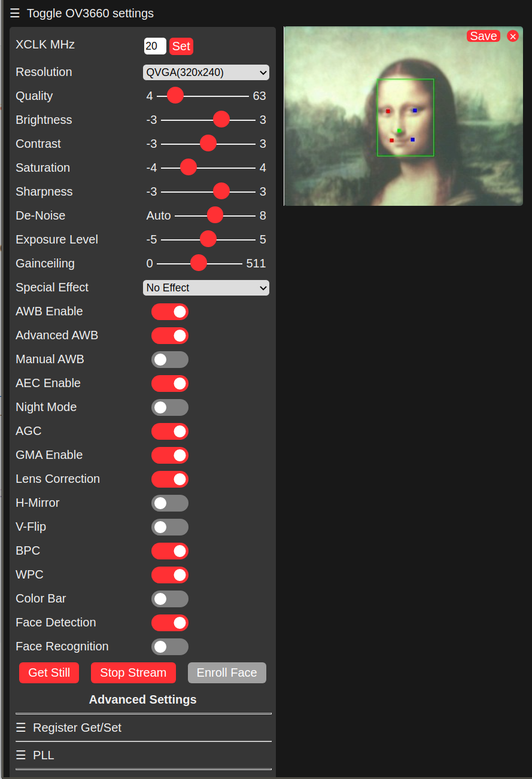The height and width of the screenshot is (779, 532).
Task: Open the Special Effect dropdown
Action: [206, 288]
